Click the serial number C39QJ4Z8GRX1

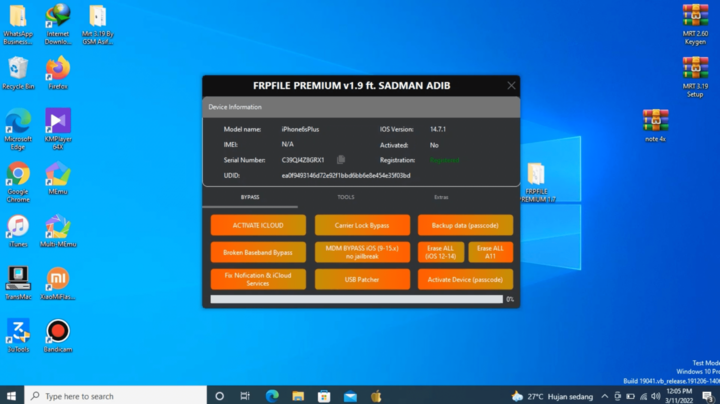point(303,160)
